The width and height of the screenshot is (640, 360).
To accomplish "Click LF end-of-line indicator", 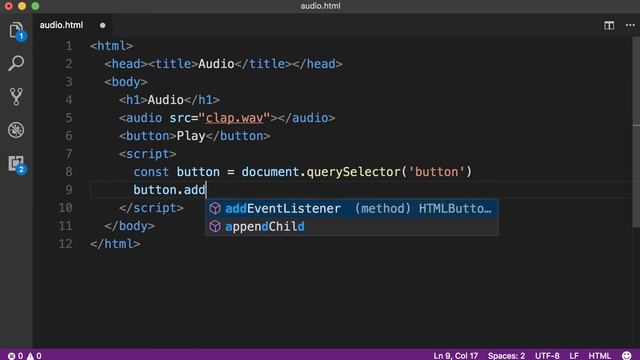I will [574, 356].
